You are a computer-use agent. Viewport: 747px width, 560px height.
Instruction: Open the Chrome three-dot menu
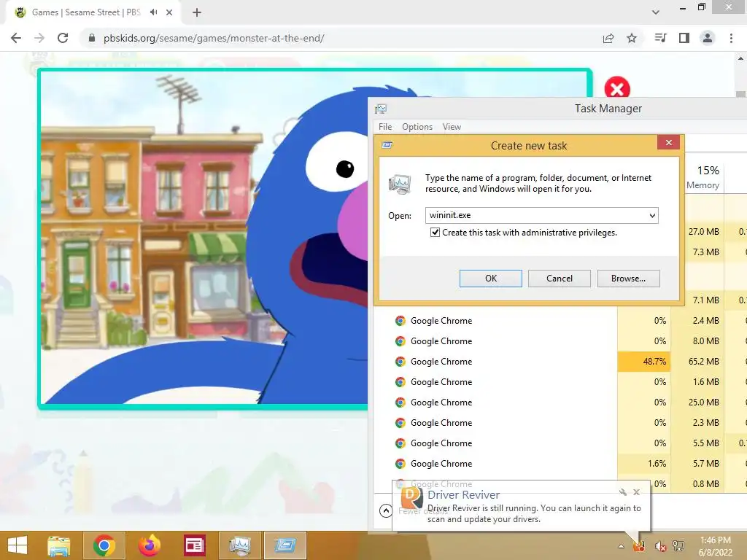(731, 38)
